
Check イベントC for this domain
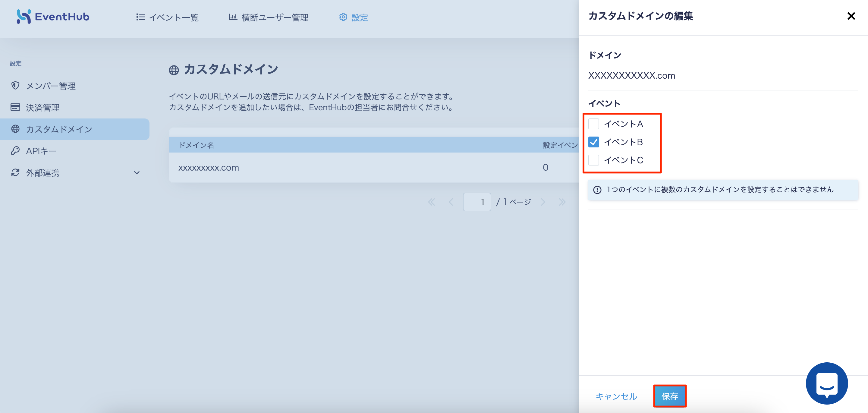click(x=593, y=160)
